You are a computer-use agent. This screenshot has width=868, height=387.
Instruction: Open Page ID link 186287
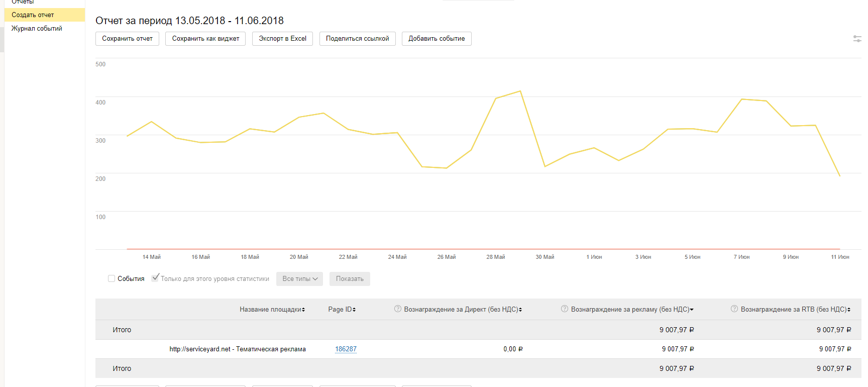[x=346, y=349]
